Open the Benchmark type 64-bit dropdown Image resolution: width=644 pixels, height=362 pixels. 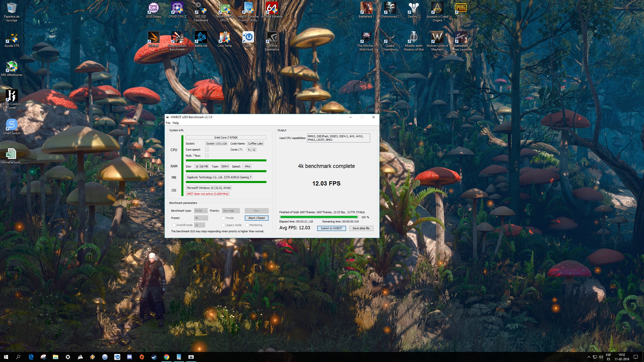pos(201,211)
